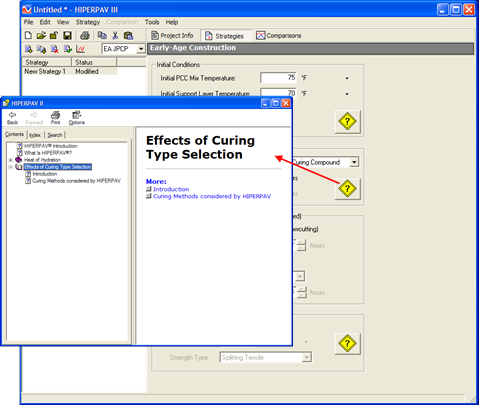Screen dimensions: 480x406
Task: Open the Support Layer Temperature unit dropdown
Action: pos(347,94)
